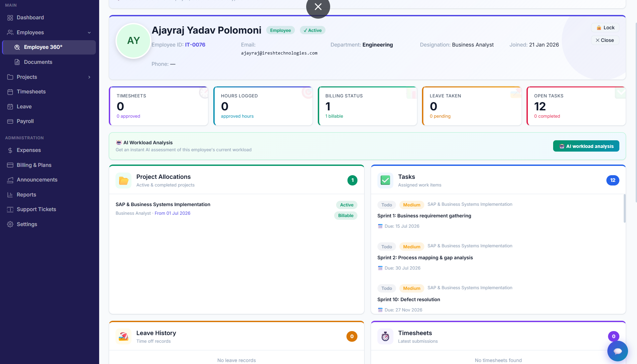Open the Billing Status stat card

(x=367, y=106)
